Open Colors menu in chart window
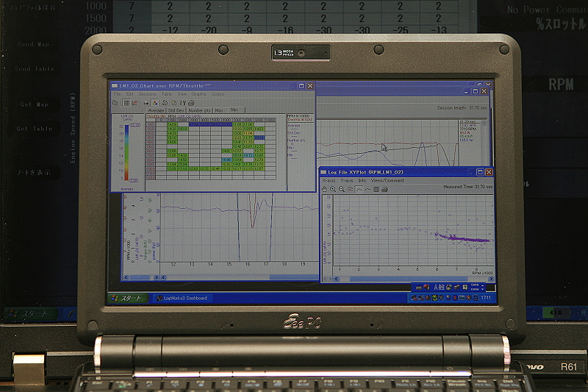 click(x=218, y=94)
